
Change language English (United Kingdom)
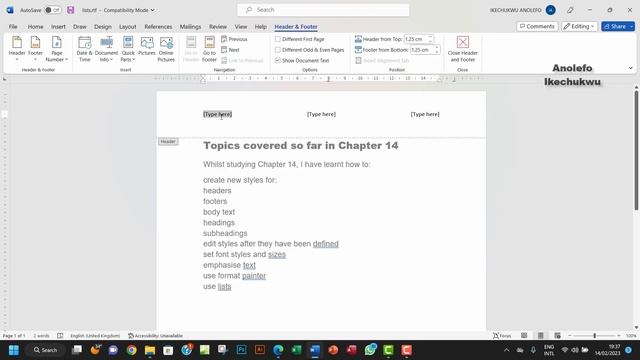[95, 336]
